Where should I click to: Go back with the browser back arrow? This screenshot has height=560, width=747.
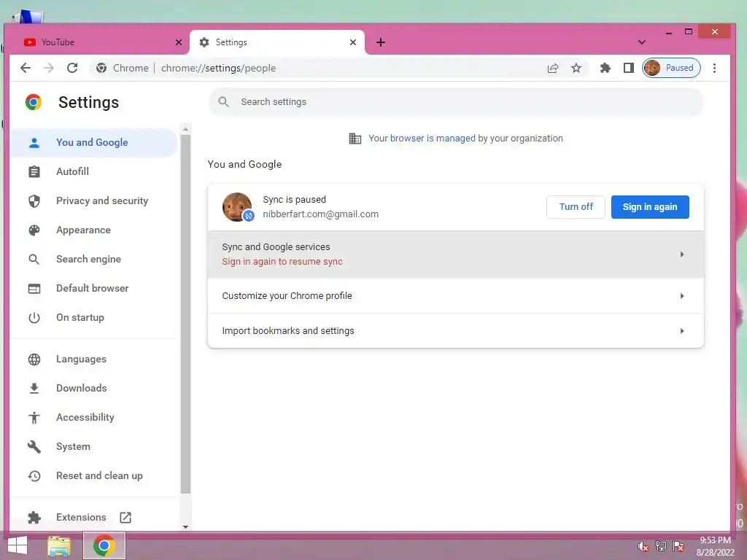[x=26, y=68]
